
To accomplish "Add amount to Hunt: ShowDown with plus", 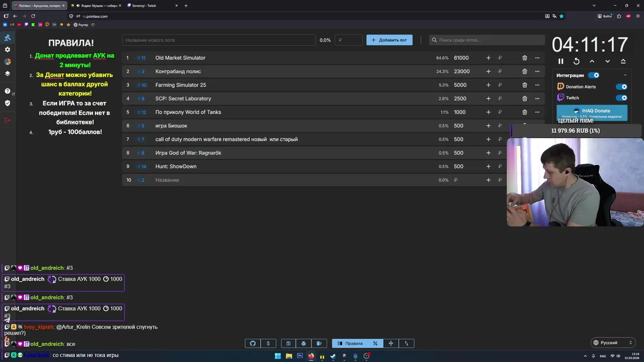I will pyautogui.click(x=488, y=166).
